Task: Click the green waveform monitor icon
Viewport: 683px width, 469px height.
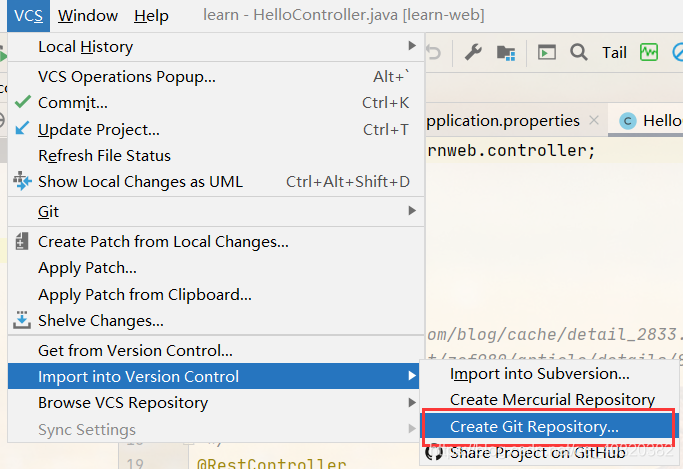Action: point(649,53)
